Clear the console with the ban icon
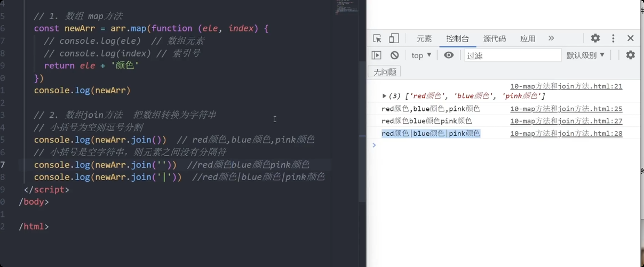 click(x=394, y=55)
